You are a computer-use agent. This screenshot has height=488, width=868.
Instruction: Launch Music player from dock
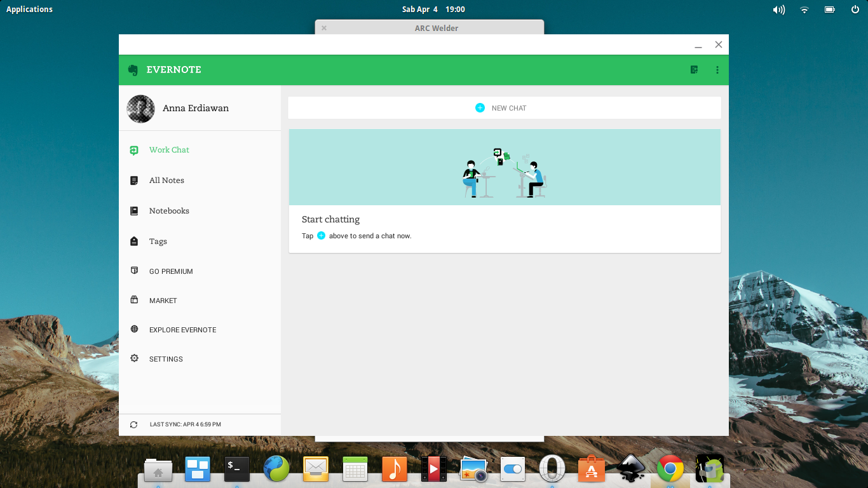coord(395,469)
